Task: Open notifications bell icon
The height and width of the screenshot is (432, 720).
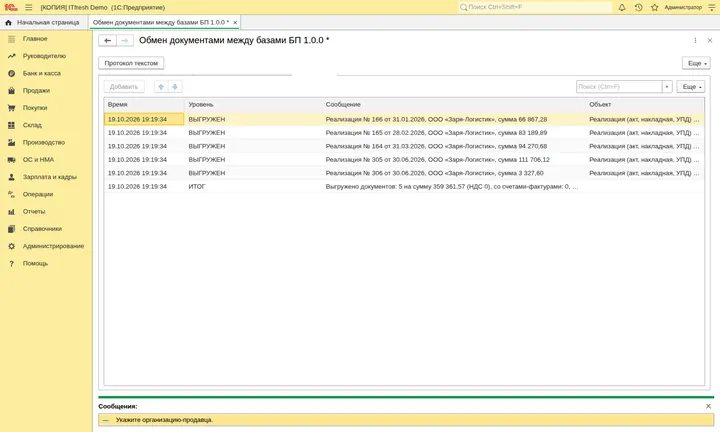Action: click(x=622, y=7)
